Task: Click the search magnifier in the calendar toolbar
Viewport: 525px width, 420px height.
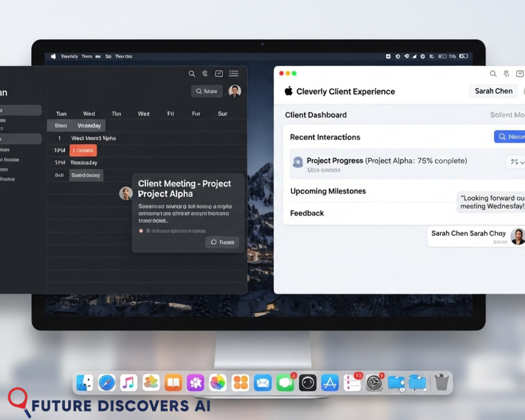Action: click(x=192, y=74)
